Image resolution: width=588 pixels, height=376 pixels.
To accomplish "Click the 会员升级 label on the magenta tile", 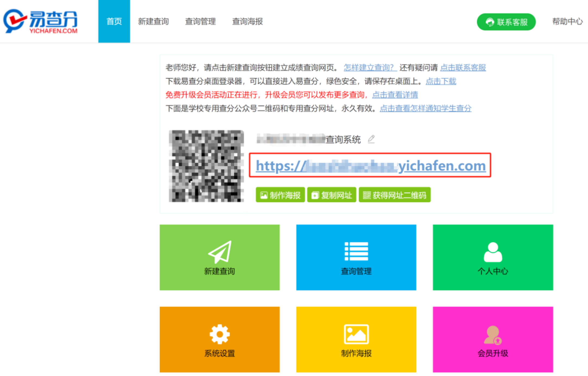I will click(493, 353).
